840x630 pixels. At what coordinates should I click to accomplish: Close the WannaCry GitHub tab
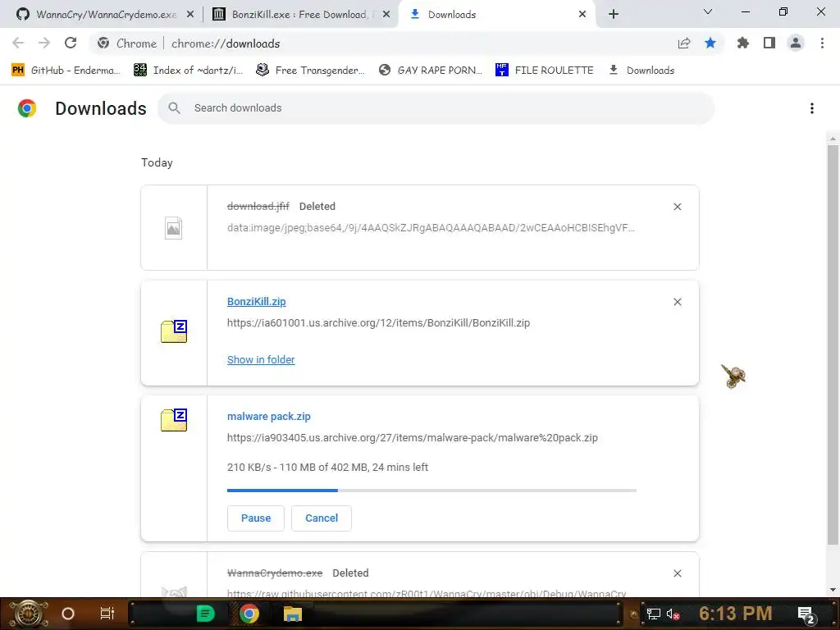coord(190,15)
